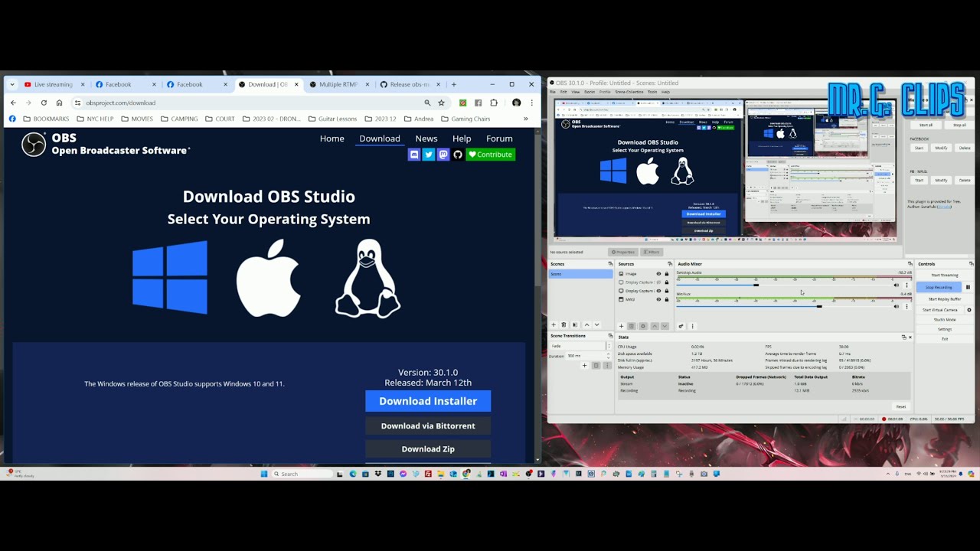Viewport: 980px width, 551px height.
Task: Open Audio Mixer toolbar three-dot menu
Action: point(692,326)
